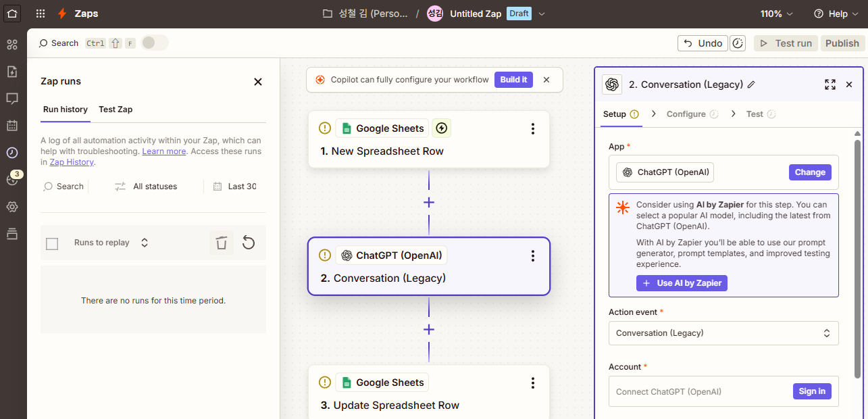Click the Sign in button for ChatGPT account
Image resolution: width=868 pixels, height=419 pixels.
click(811, 391)
